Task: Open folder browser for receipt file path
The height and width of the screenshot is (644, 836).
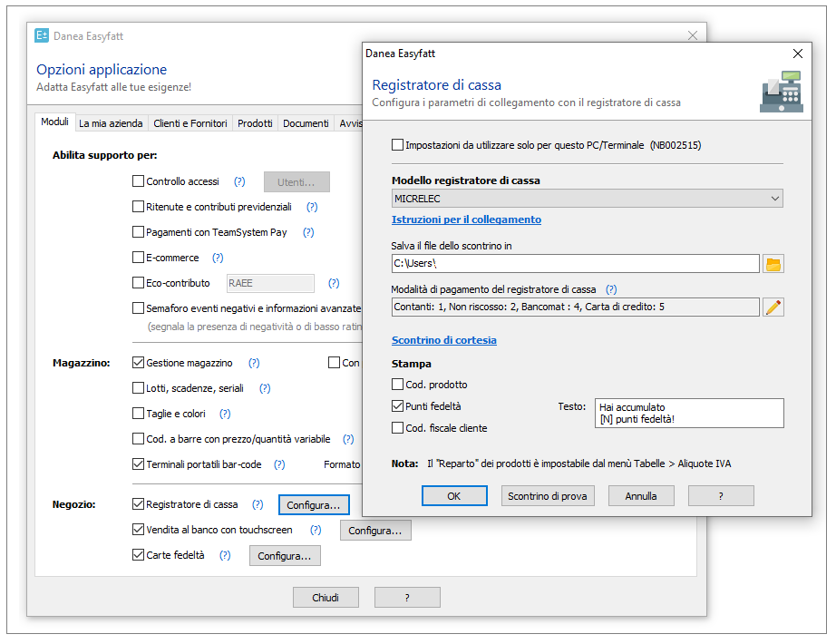Action: tap(773, 264)
